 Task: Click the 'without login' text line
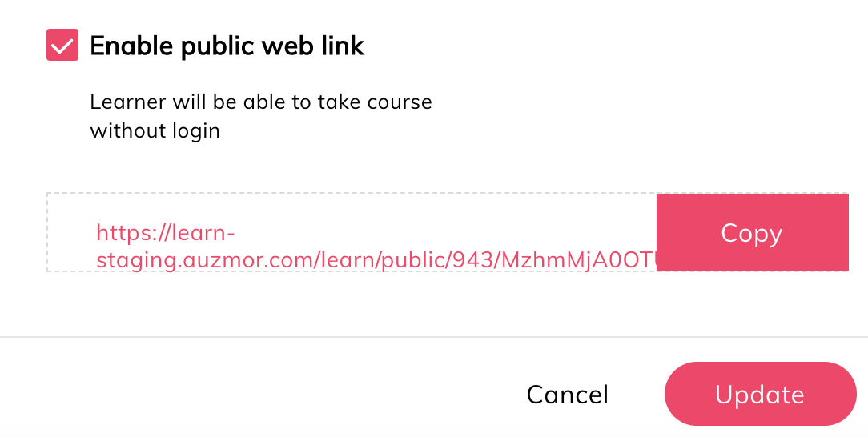155,130
